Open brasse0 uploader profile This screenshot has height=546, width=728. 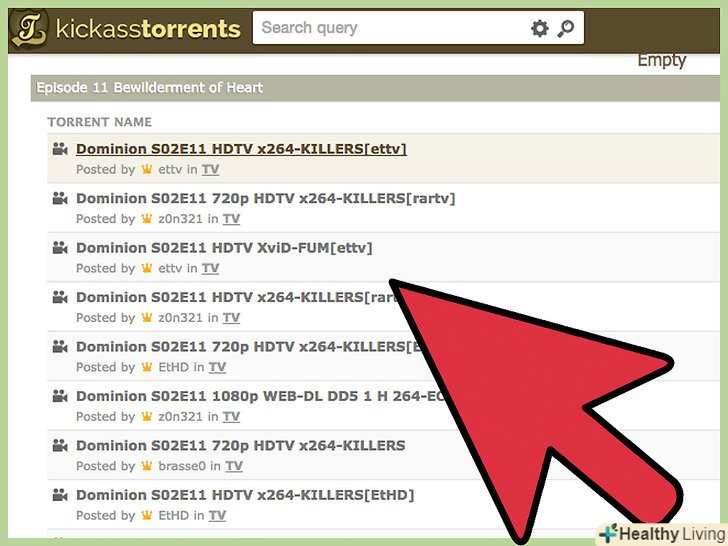(x=182, y=466)
